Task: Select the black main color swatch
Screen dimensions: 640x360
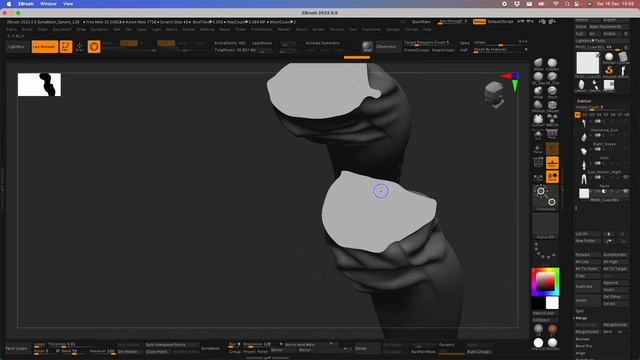Action: tap(538, 303)
